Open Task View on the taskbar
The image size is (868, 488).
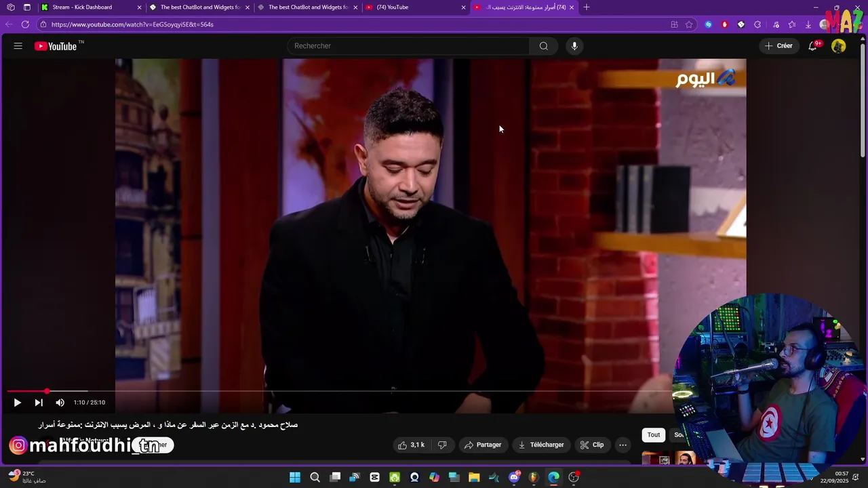[x=335, y=477]
